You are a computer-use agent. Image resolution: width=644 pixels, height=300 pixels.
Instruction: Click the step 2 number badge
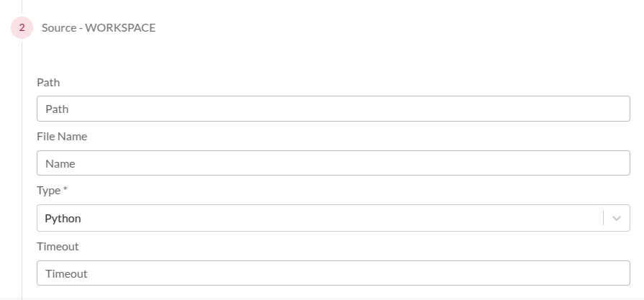[22, 28]
